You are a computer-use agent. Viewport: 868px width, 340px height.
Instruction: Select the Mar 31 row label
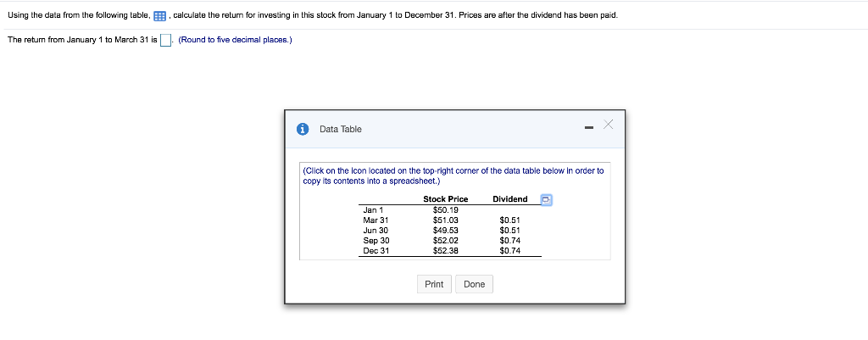coord(376,220)
